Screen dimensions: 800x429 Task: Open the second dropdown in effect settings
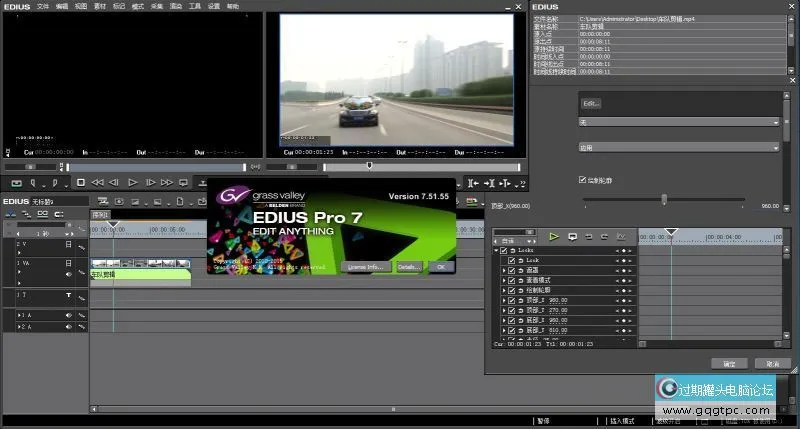(x=678, y=147)
